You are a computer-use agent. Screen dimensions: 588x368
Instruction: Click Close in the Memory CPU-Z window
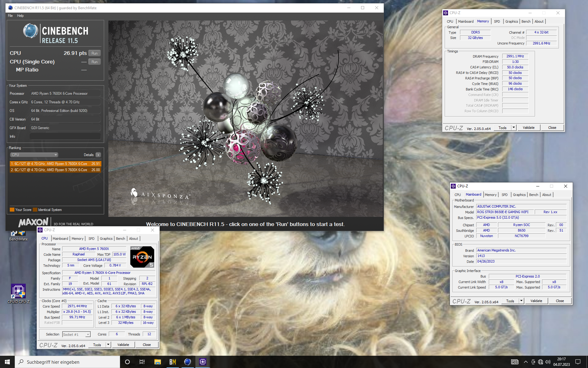click(x=552, y=128)
